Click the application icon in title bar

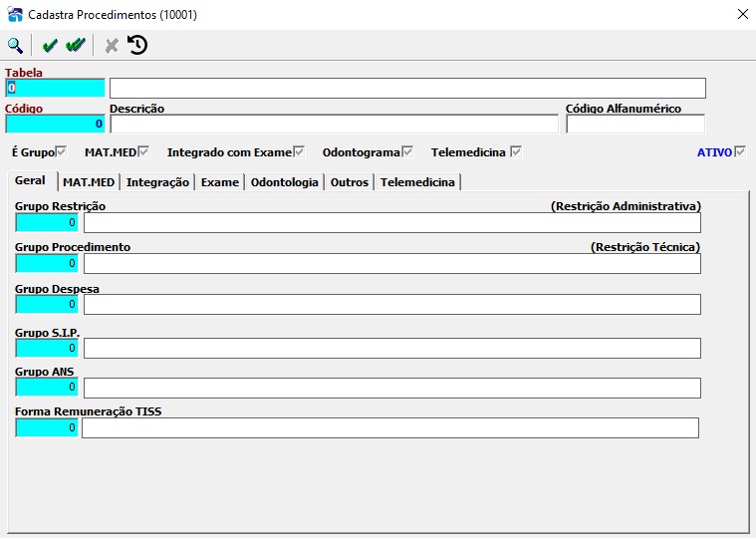point(15,15)
